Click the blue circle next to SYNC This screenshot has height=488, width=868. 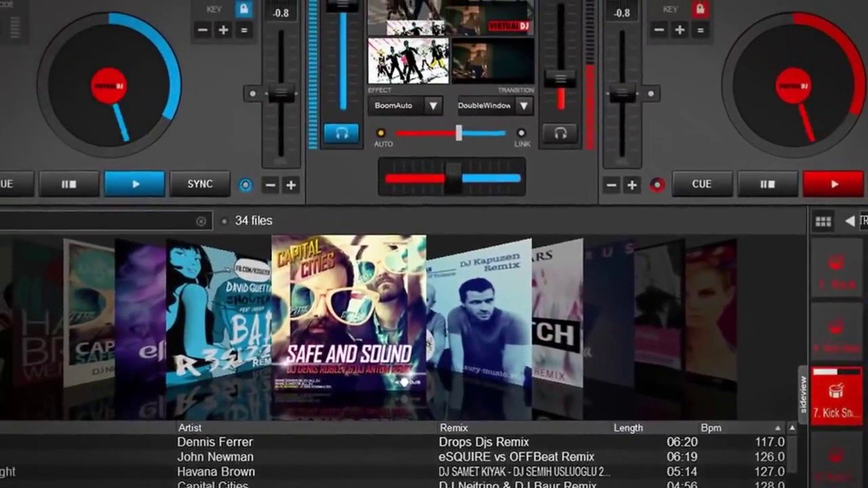click(245, 184)
